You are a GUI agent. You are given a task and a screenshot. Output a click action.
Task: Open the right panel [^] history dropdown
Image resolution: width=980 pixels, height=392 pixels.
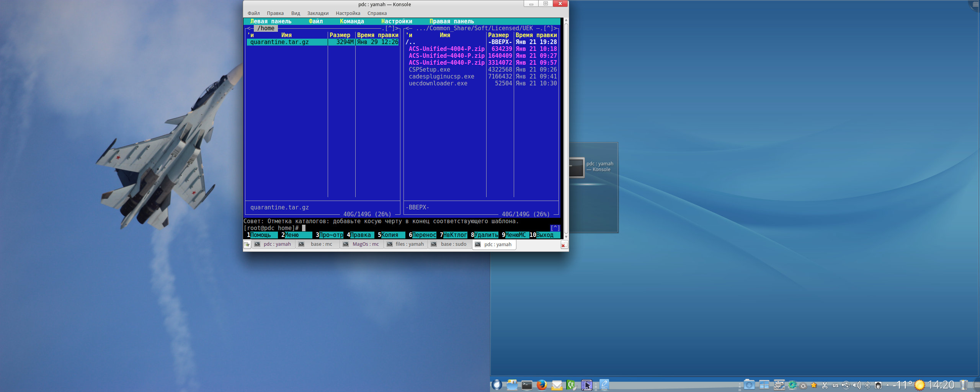point(548,28)
